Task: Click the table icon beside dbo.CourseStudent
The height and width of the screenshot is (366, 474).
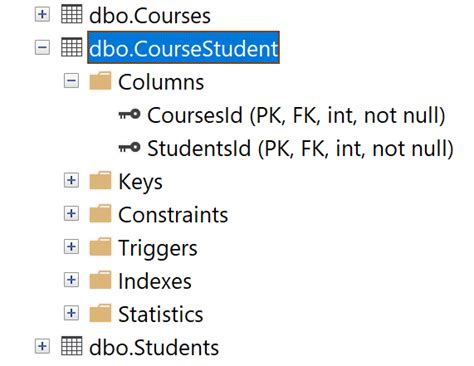Action: tap(72, 47)
